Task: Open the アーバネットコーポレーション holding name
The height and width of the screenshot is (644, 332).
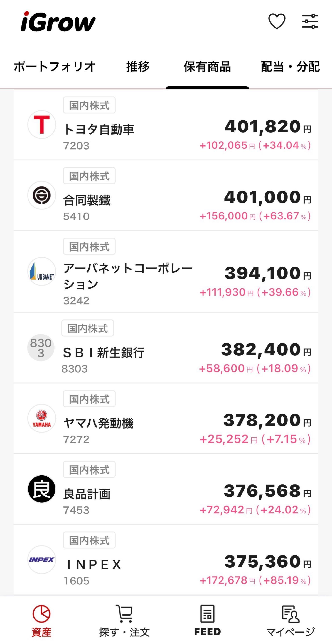Action: coord(127,276)
